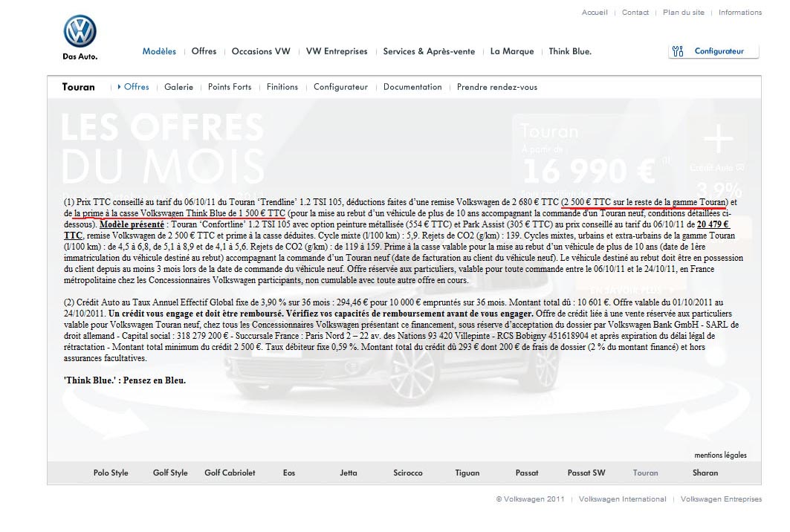
Task: Switch to the Finitions tab
Action: point(282,87)
